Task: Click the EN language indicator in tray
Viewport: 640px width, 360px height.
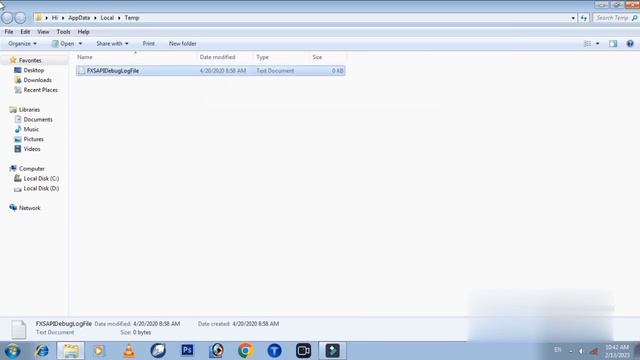Action: (x=558, y=350)
